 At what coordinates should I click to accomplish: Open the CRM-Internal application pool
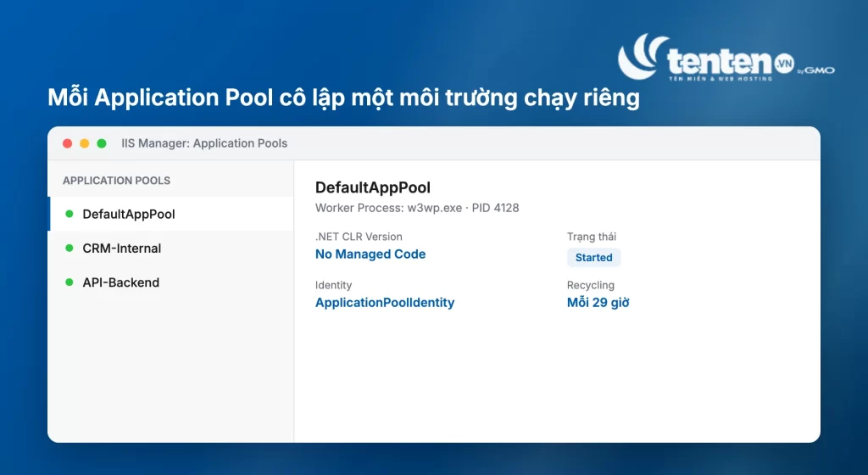coord(171,248)
